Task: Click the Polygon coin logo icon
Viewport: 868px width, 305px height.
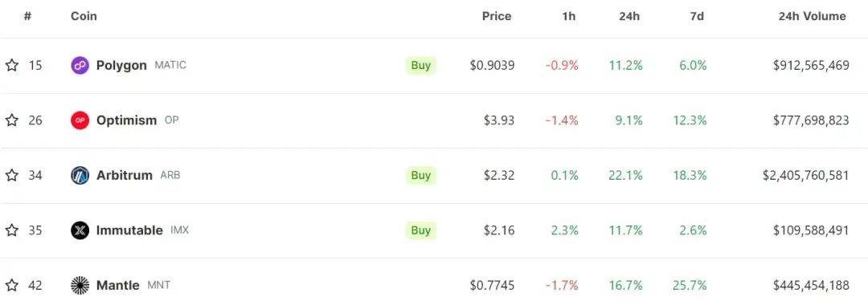Action: 80,65
